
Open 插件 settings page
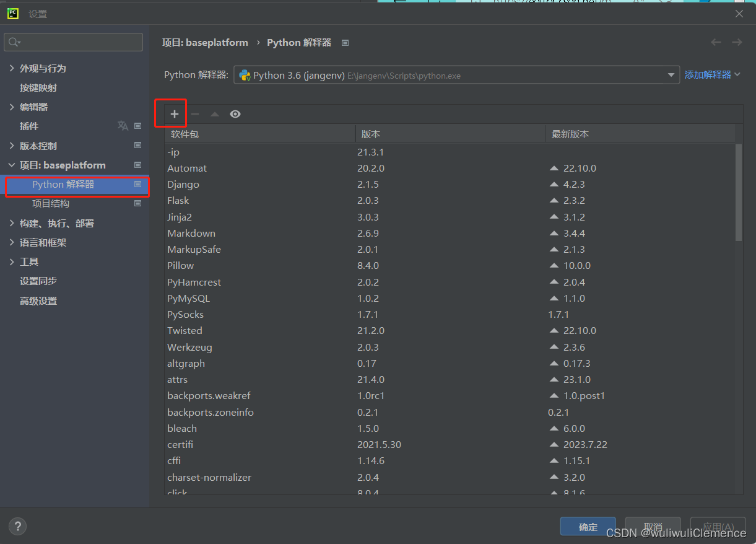tap(29, 126)
